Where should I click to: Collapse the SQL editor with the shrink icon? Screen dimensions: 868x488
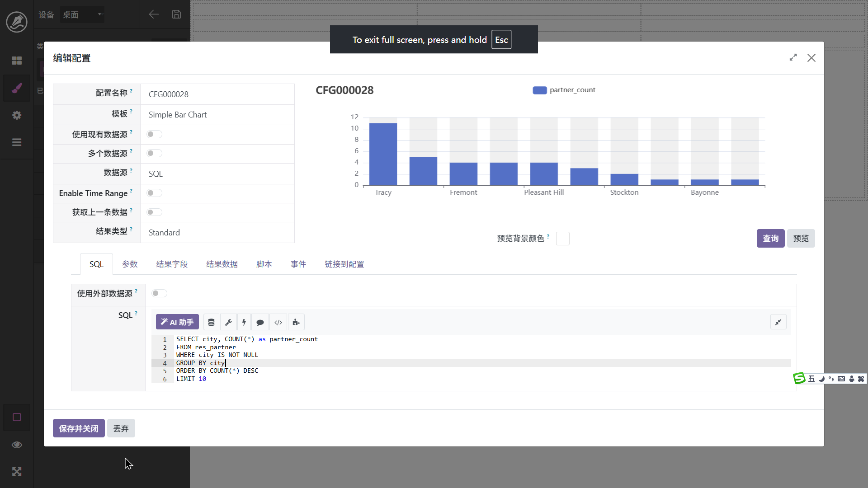[778, 322]
